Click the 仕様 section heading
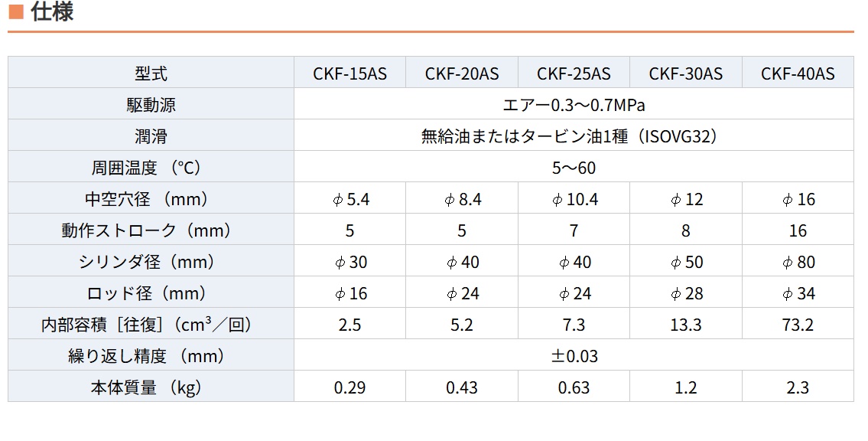 click(51, 13)
